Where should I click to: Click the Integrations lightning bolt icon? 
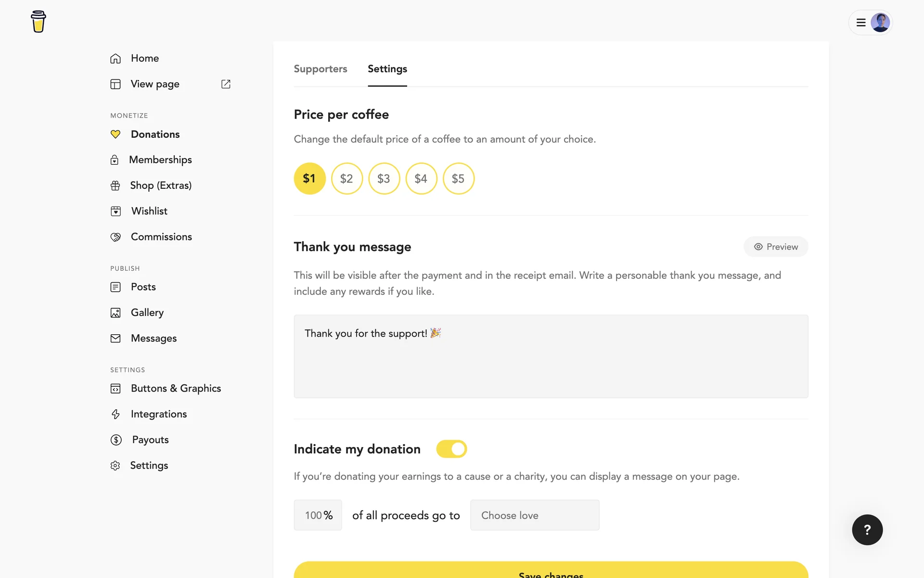tap(115, 414)
